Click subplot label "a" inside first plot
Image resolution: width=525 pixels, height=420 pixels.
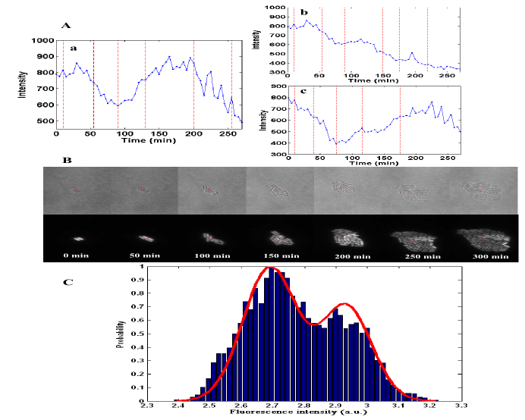click(74, 49)
